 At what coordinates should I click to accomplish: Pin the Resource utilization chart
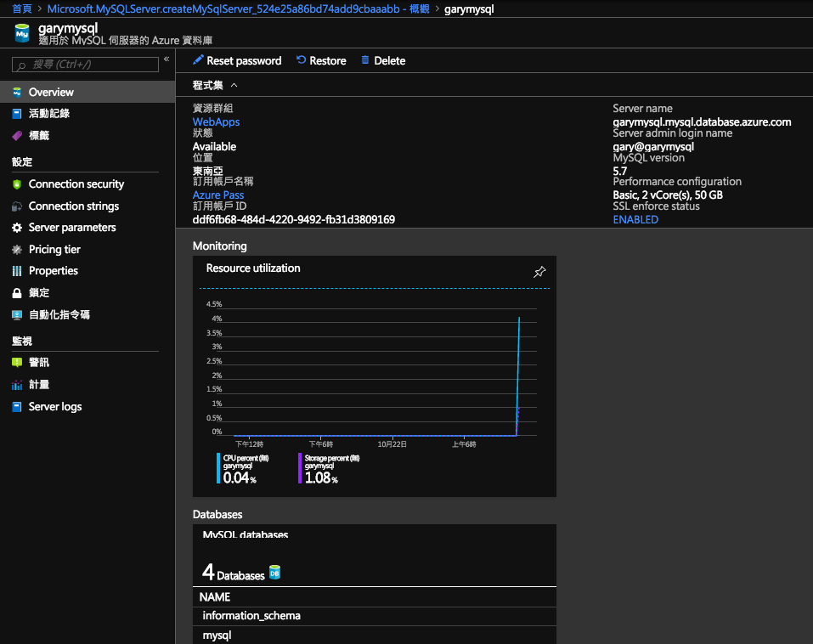coord(539,272)
